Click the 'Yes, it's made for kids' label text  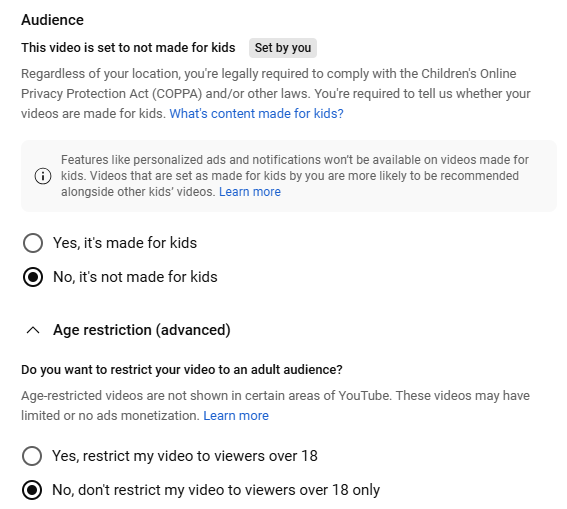125,243
